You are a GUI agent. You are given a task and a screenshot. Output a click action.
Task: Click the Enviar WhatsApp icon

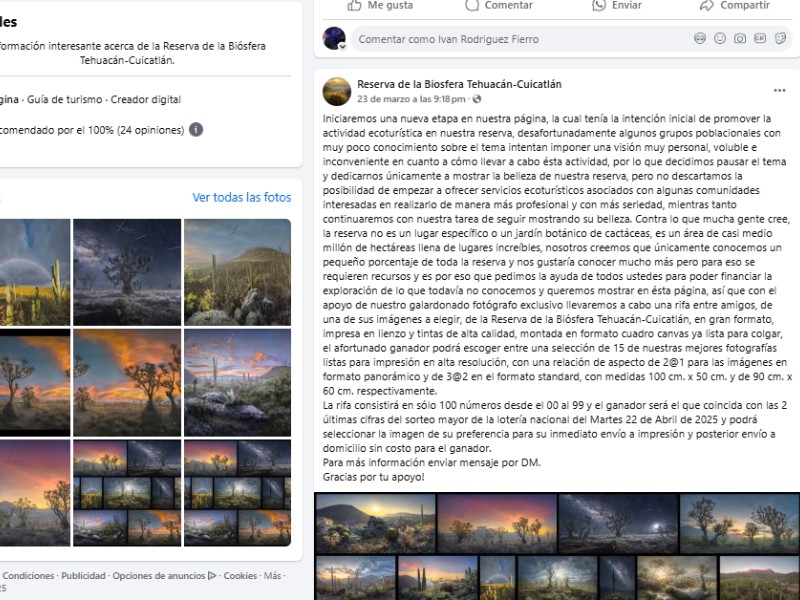click(599, 5)
